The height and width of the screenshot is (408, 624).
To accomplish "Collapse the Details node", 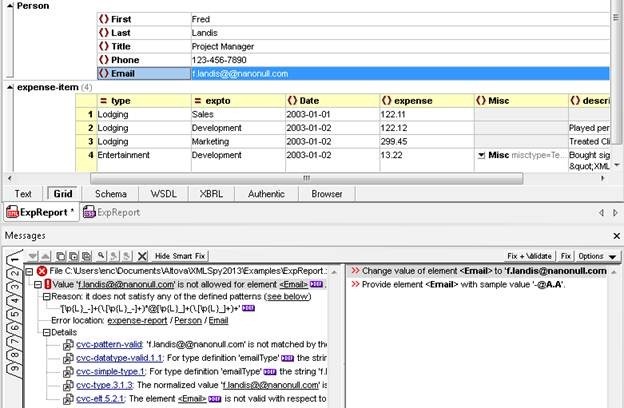I will [x=47, y=332].
